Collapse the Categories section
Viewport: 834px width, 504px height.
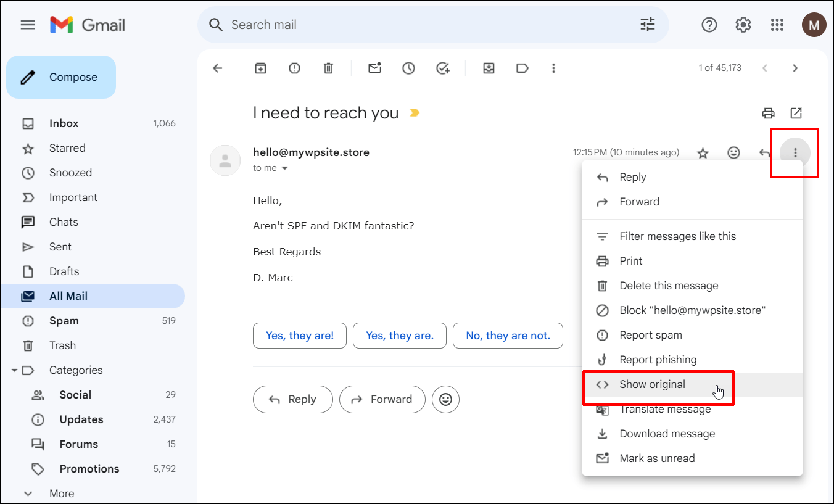point(14,370)
